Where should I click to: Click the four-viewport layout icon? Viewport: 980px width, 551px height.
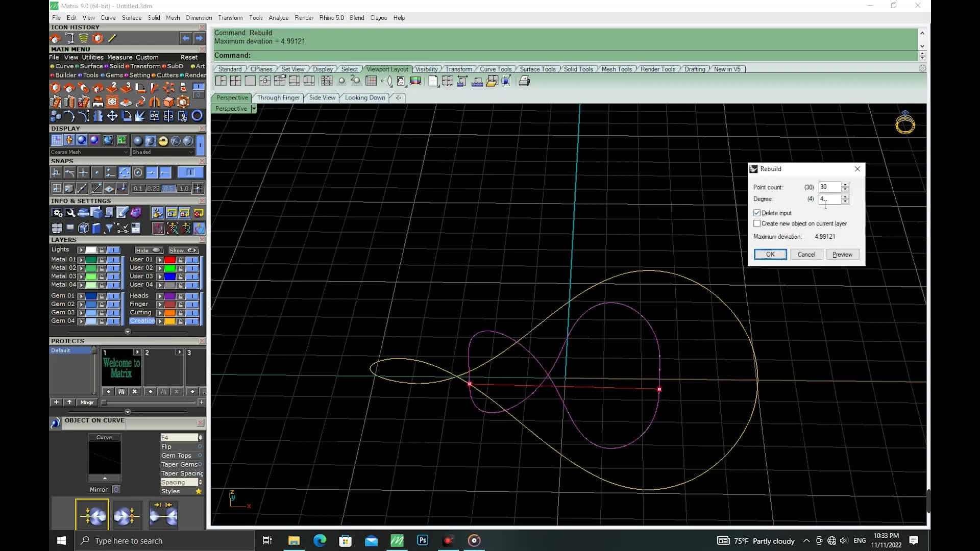tap(235, 81)
